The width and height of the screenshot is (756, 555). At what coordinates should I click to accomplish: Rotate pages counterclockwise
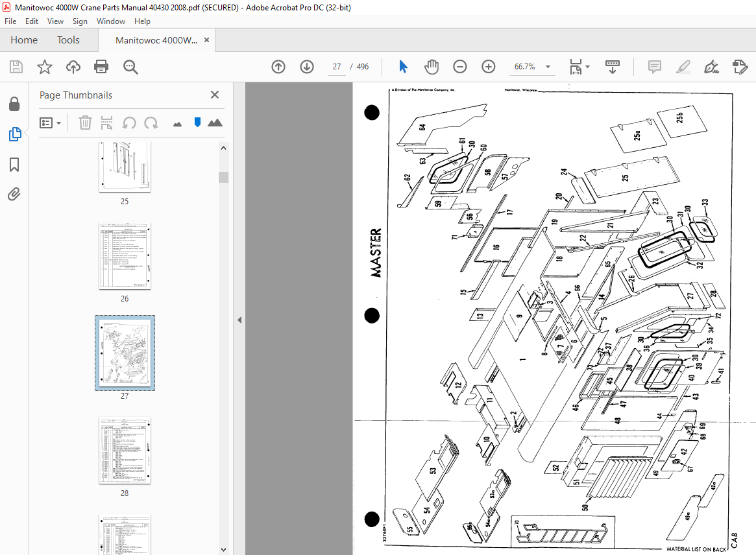pos(128,123)
